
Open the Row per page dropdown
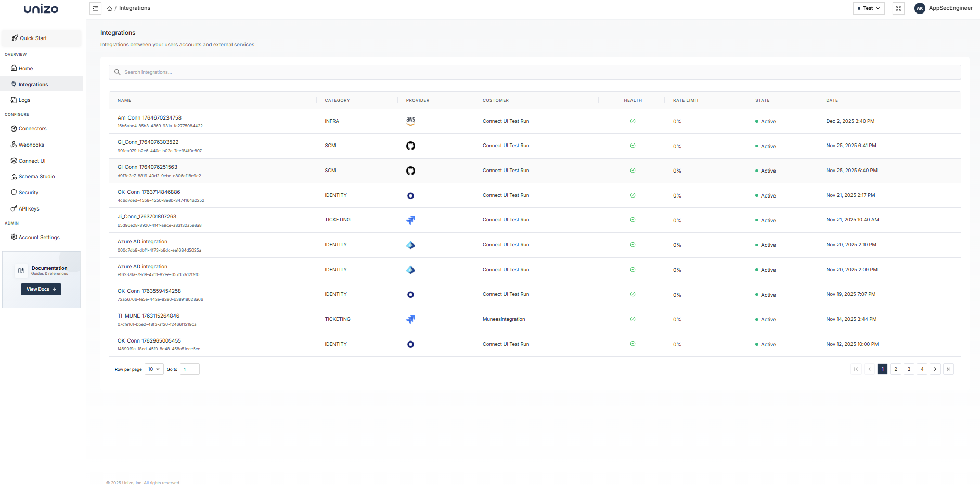tap(154, 369)
